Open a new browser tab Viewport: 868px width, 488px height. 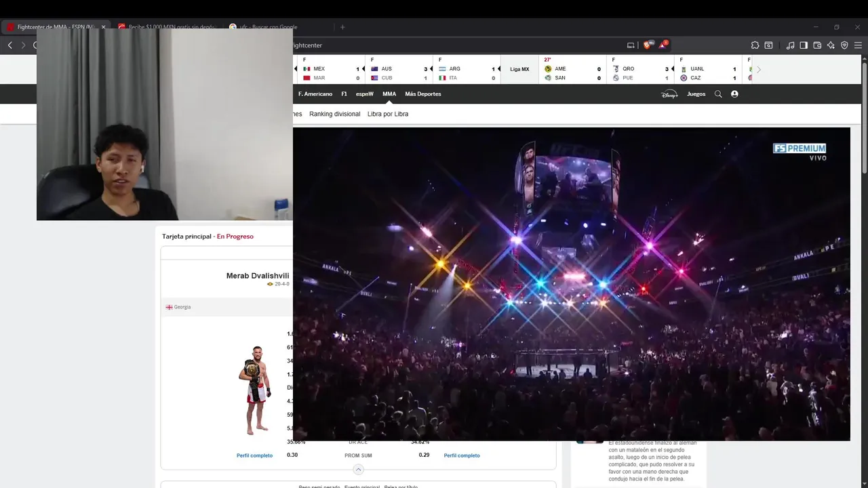342,27
